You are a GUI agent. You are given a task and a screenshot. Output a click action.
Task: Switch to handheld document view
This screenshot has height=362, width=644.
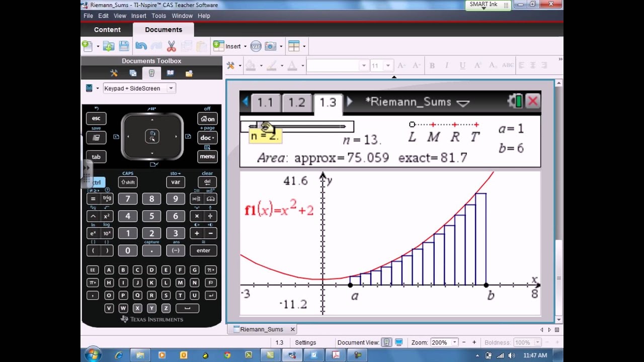387,342
